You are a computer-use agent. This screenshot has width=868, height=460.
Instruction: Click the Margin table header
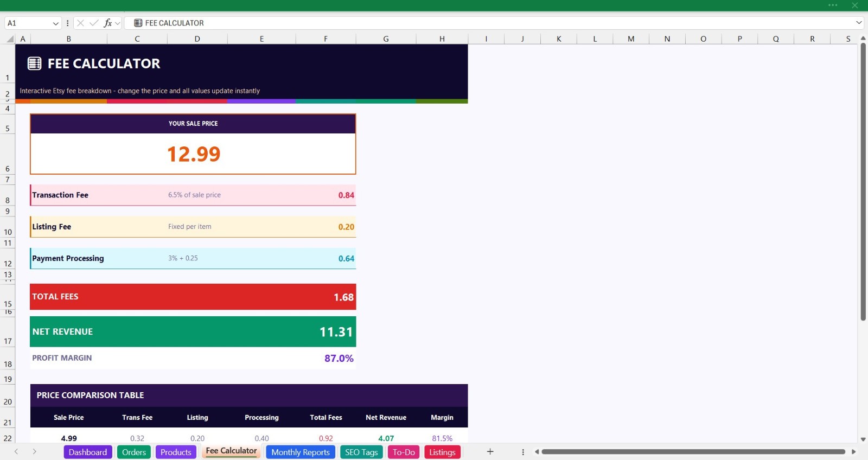click(x=442, y=418)
